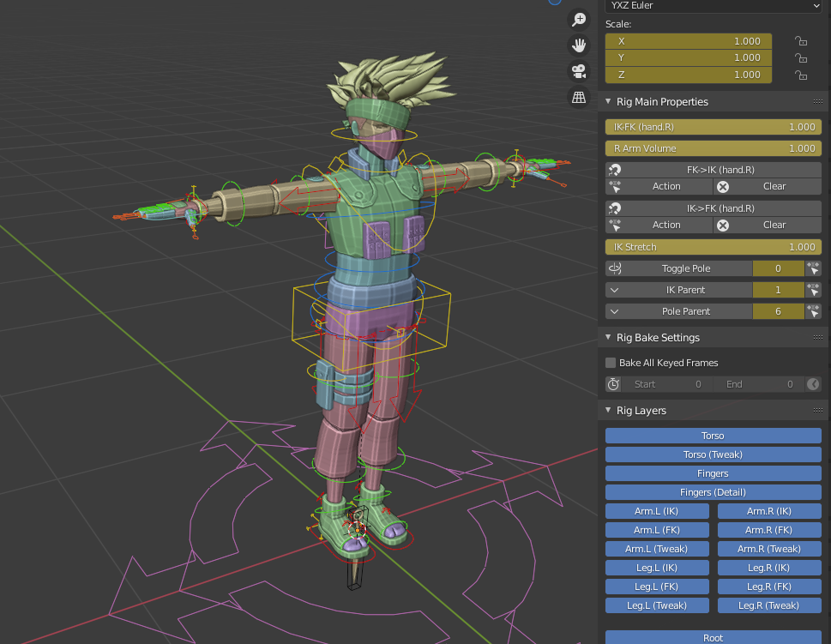Image resolution: width=831 pixels, height=644 pixels.
Task: Toggle the Arm.R (IK) rig layer
Action: point(769,510)
